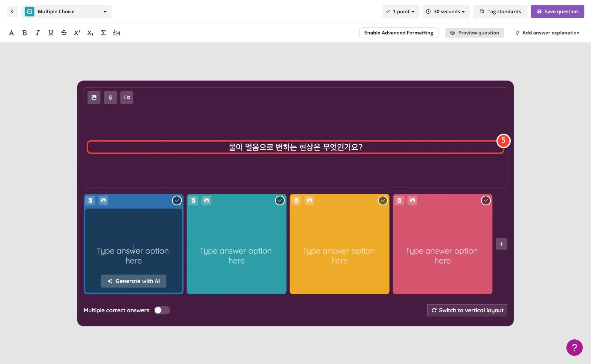Delete the blue answer option
Image resolution: width=591 pixels, height=364 pixels.
pos(90,200)
